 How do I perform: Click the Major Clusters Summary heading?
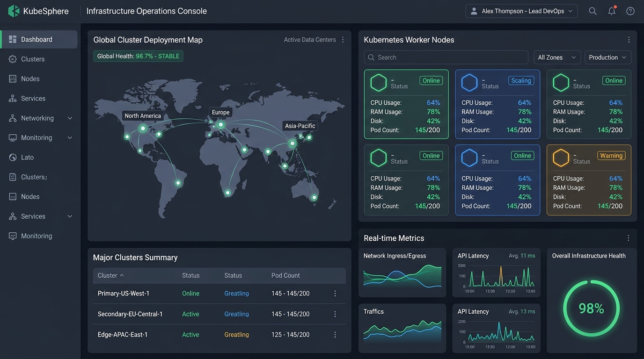pyautogui.click(x=135, y=258)
